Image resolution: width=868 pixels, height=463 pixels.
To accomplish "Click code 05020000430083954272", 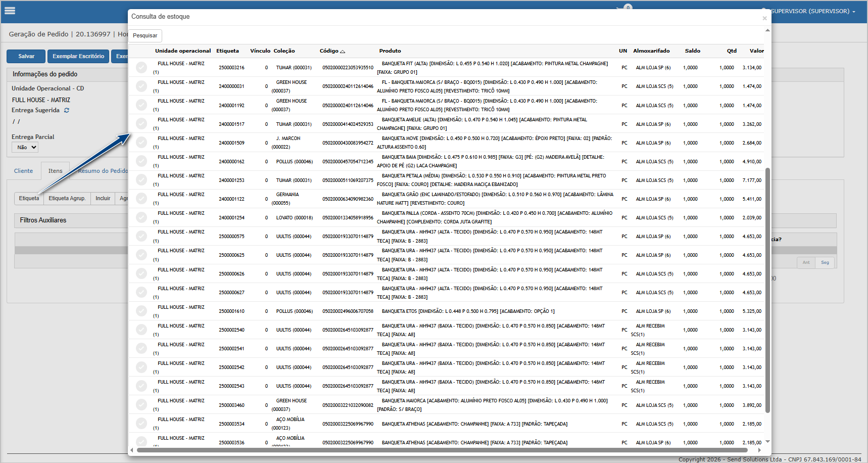I will [348, 143].
